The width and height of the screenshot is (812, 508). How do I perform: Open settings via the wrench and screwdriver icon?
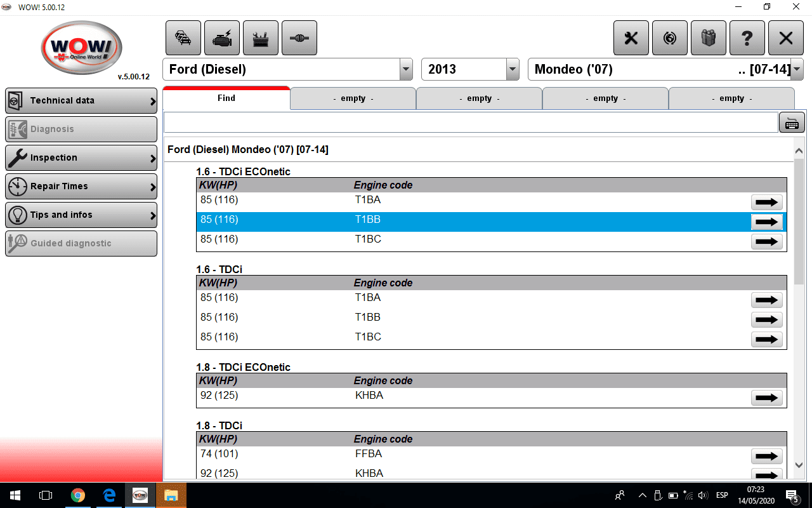[x=631, y=38]
